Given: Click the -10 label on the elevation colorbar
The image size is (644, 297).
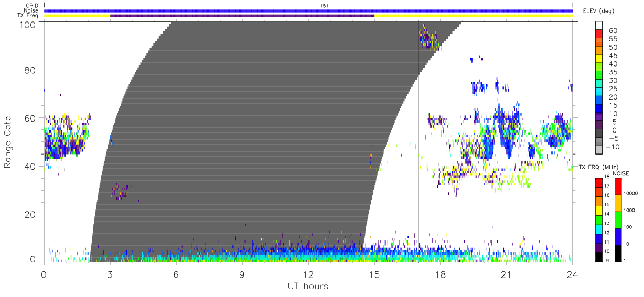Looking at the screenshot, I should tap(612, 147).
